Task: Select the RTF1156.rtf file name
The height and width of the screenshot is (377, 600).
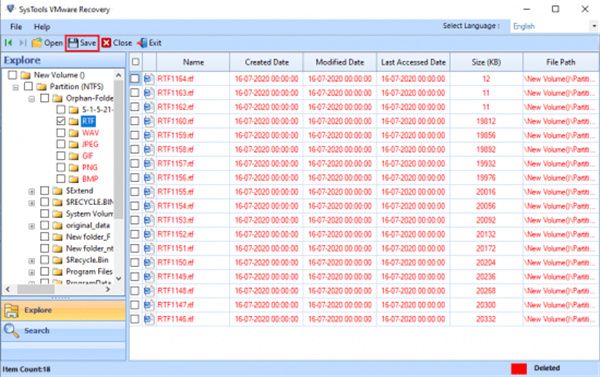Action: point(176,178)
